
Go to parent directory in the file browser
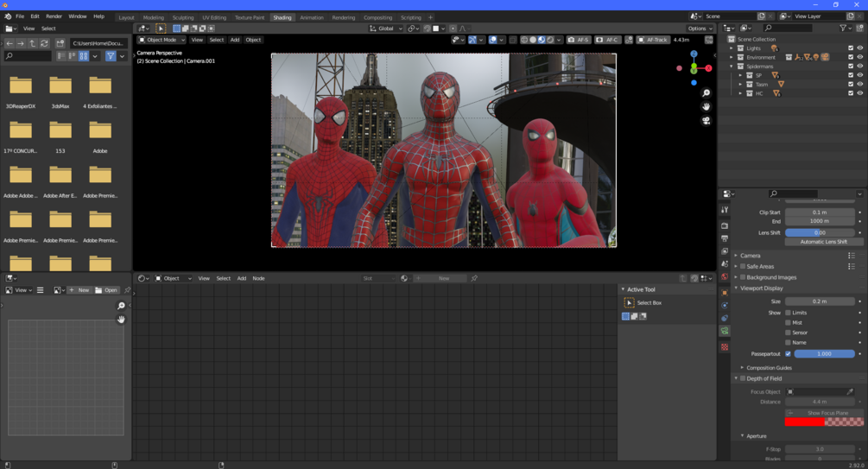(x=32, y=43)
